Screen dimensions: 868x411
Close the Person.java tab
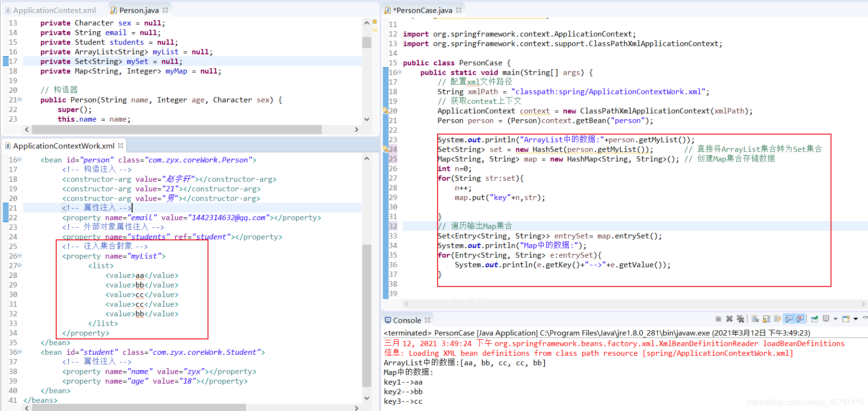(165, 10)
